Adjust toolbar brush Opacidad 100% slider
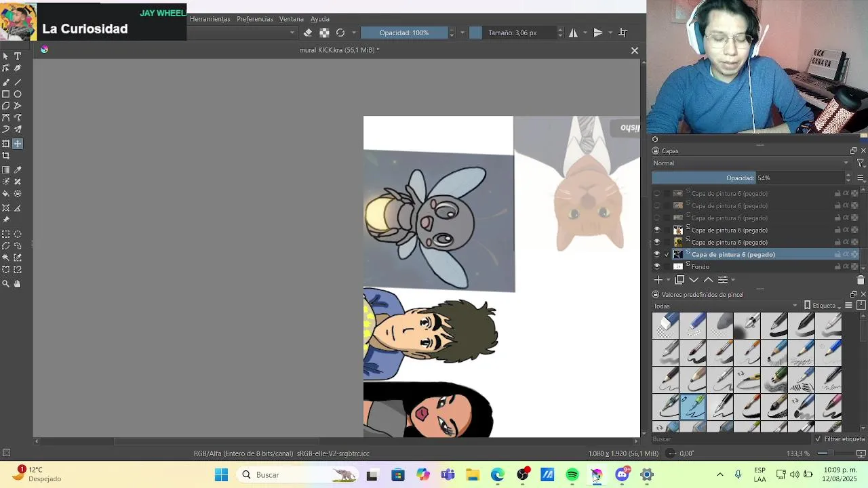Viewport: 868px width, 488px height. (x=404, y=33)
